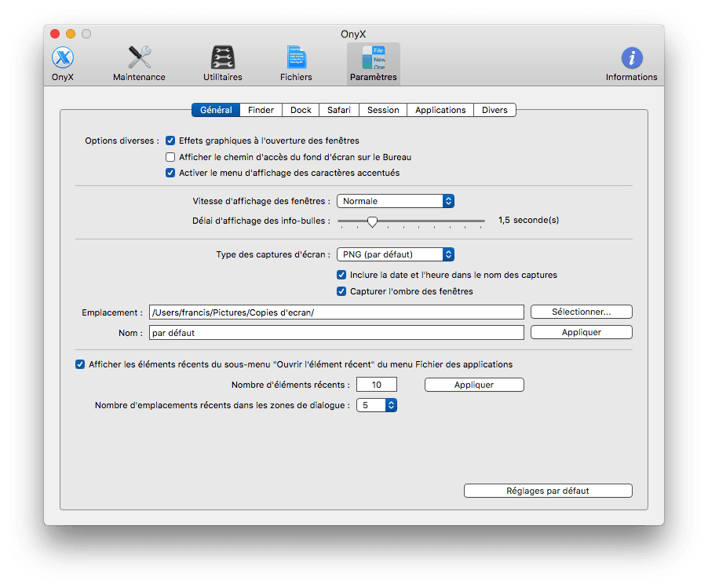Switch to the Dock tab

point(301,110)
